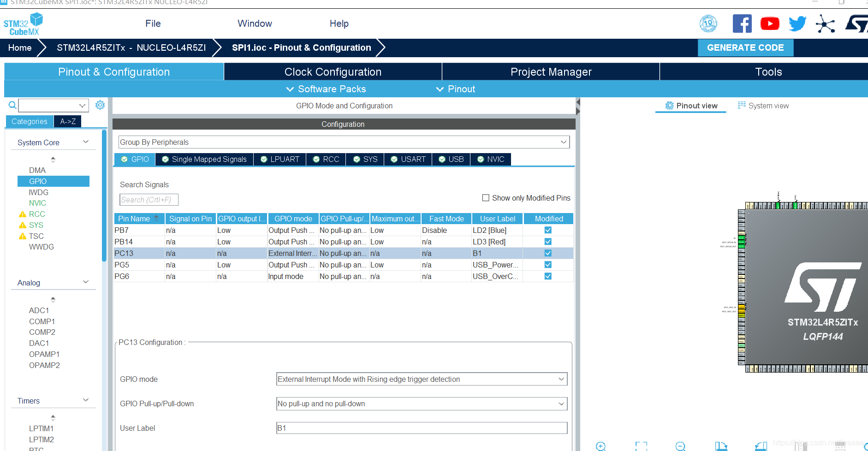This screenshot has width=868, height=451.
Task: Click the GENERATE CODE button
Action: (745, 48)
